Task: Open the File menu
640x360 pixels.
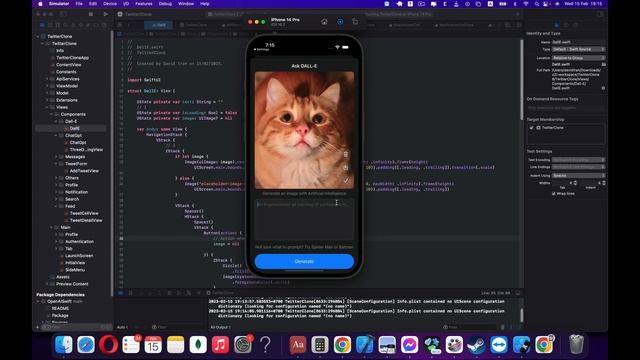Action: click(x=79, y=4)
